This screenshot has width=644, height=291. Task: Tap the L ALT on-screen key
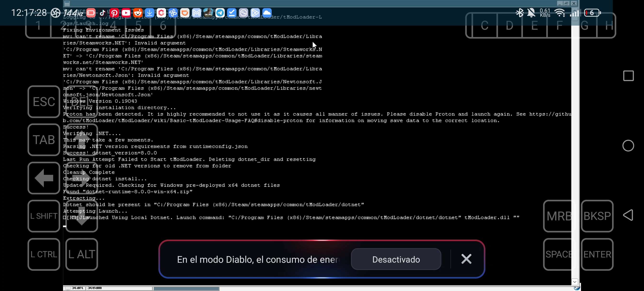pos(81,254)
